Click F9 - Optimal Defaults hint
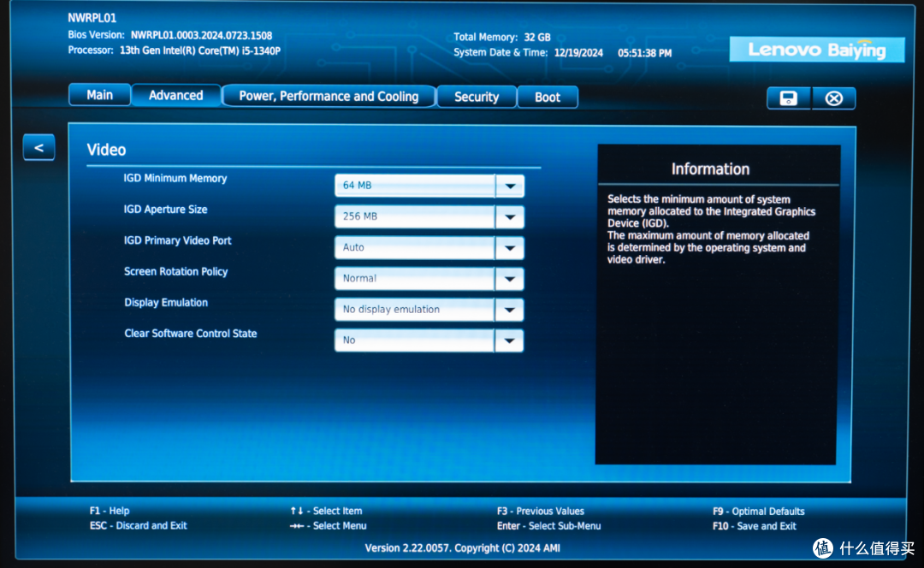The width and height of the screenshot is (924, 568). click(758, 512)
